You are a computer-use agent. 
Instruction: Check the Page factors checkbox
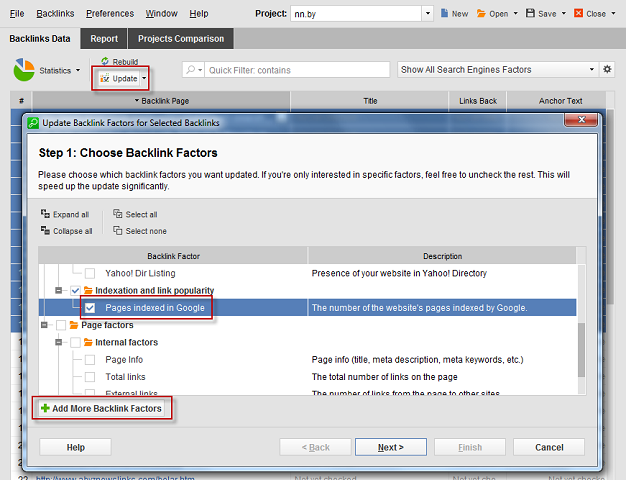tap(61, 325)
